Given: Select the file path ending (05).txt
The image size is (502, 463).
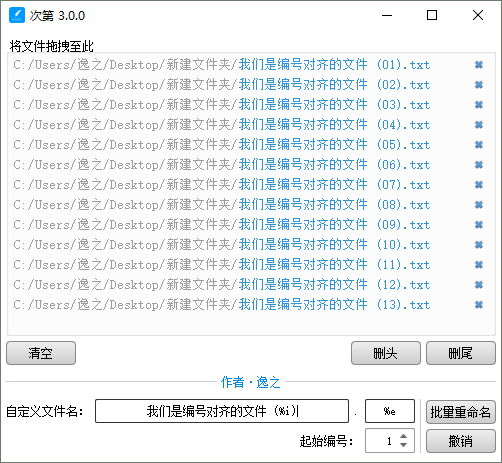Looking at the screenshot, I should pyautogui.click(x=222, y=145).
